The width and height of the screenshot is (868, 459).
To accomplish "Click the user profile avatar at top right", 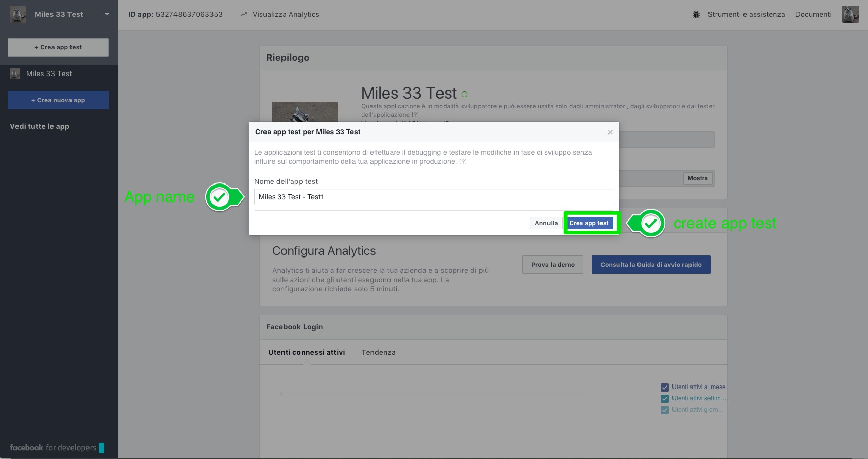I will (850, 14).
